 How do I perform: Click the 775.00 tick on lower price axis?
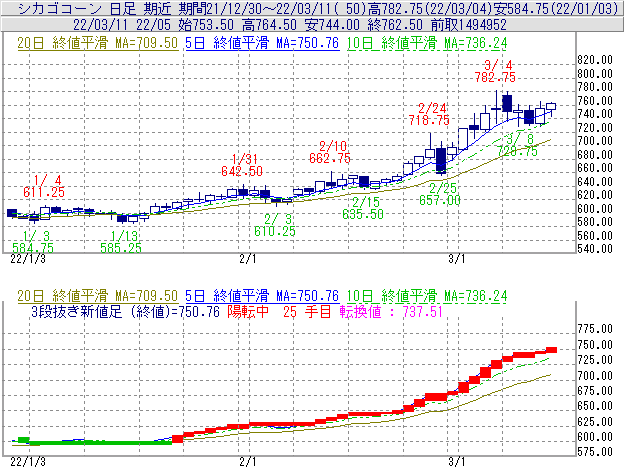point(595,329)
